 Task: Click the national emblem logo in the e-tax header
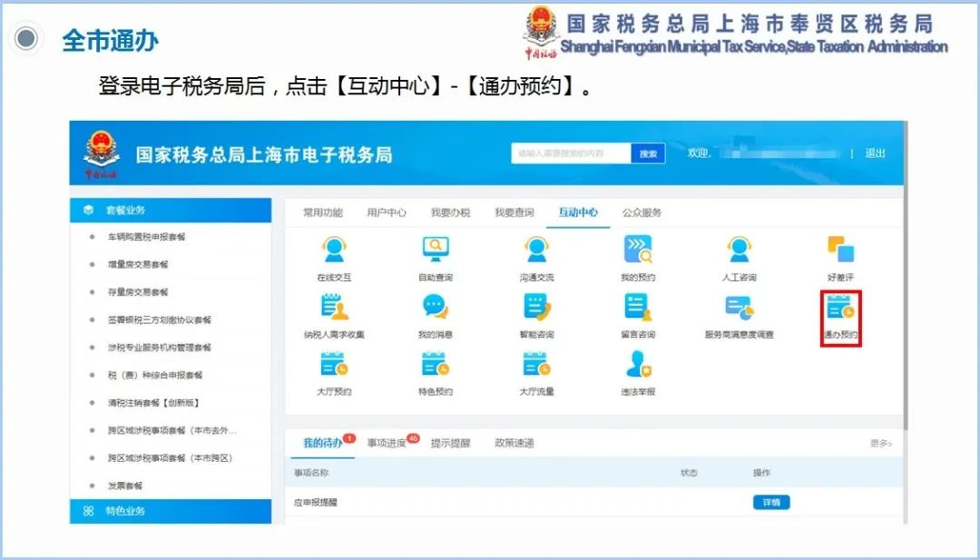(101, 154)
